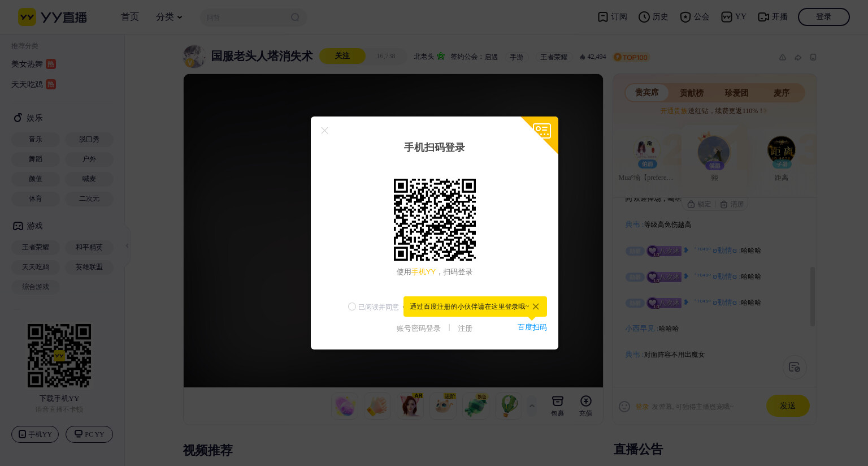The height and width of the screenshot is (466, 868).
Task: Click 清屏 to clear chat
Action: [732, 204]
